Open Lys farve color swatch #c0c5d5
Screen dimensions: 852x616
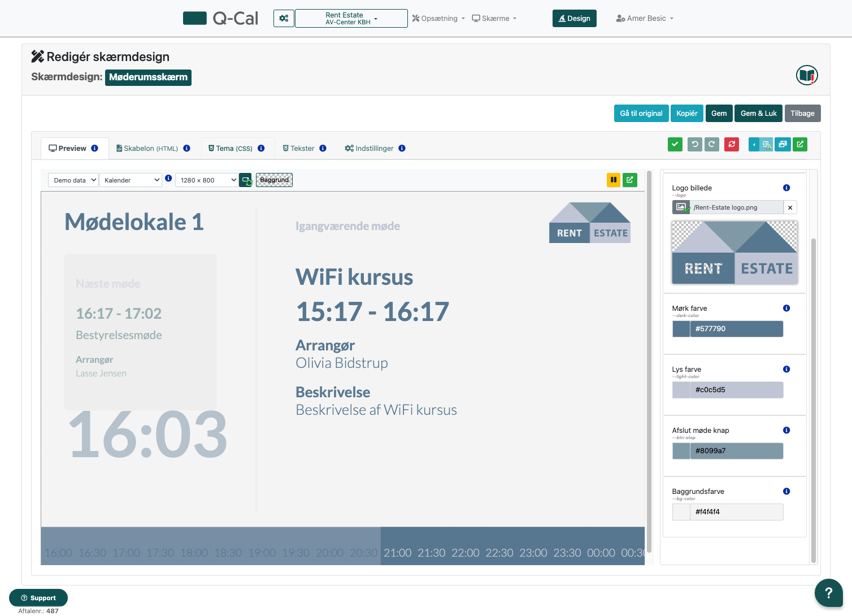pos(681,390)
